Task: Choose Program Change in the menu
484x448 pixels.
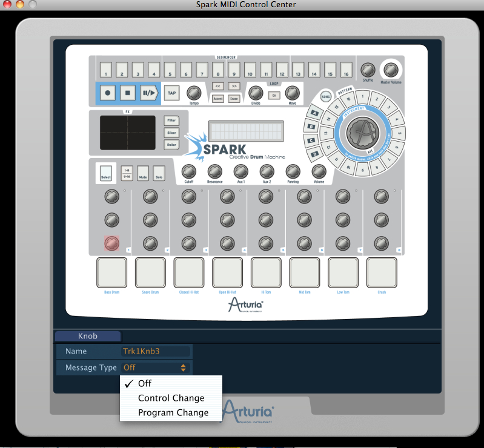Action: coord(171,412)
